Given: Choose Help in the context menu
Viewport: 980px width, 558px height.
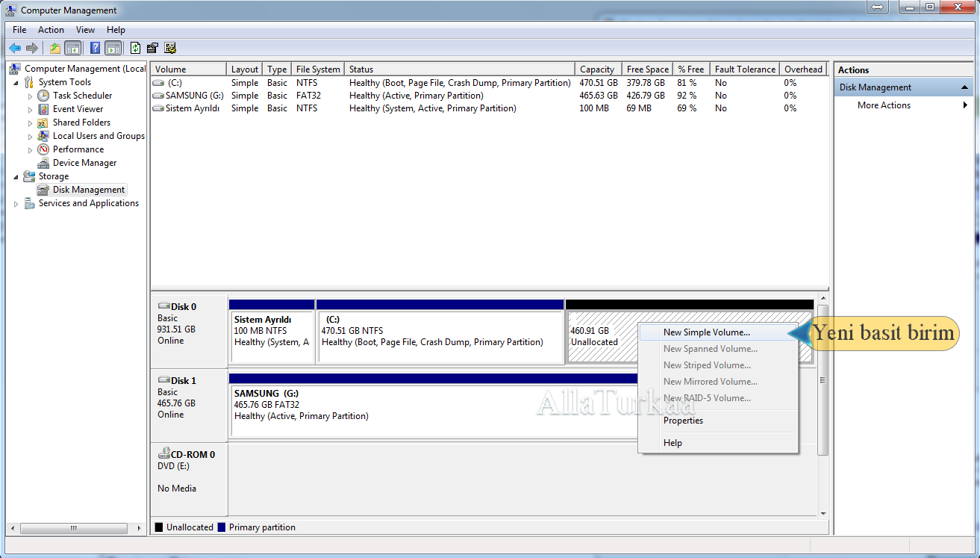Looking at the screenshot, I should tap(718, 443).
